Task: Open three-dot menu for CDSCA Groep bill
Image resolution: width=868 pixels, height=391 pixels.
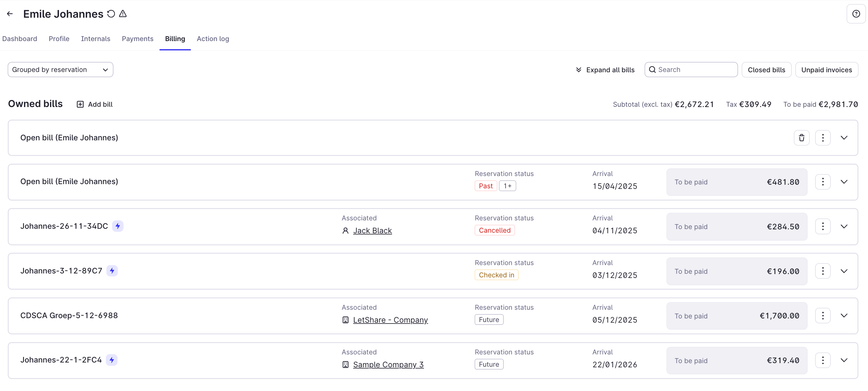Action: (822, 315)
